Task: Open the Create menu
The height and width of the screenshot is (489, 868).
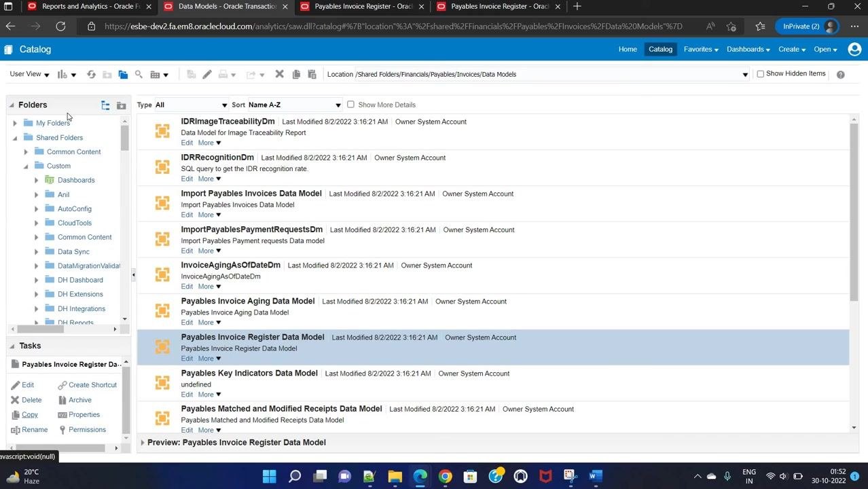Action: tap(792, 49)
